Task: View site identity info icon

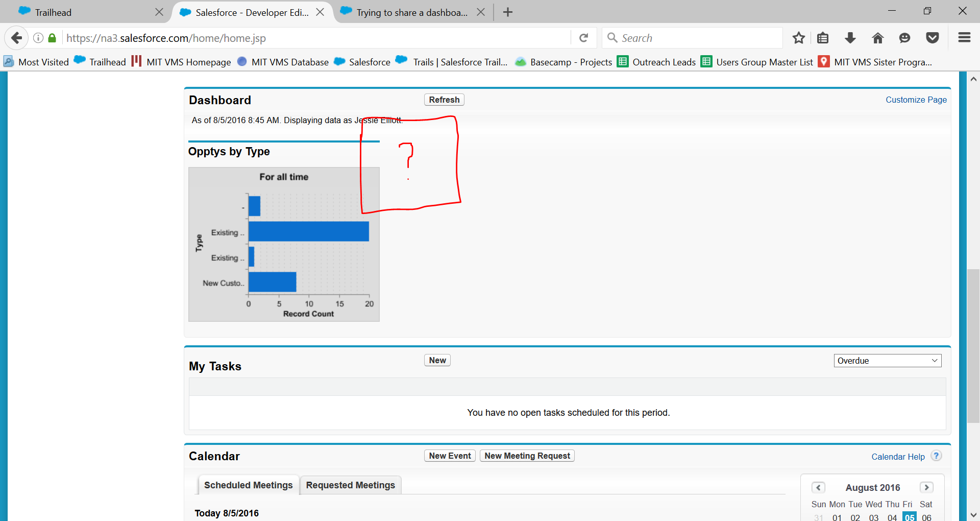Action: 38,38
